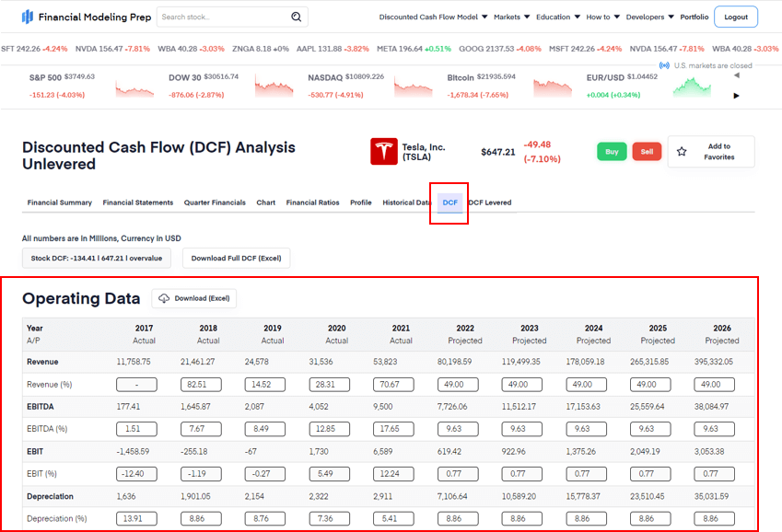Image resolution: width=782 pixels, height=532 pixels.
Task: Click the green Buy button
Action: tap(612, 152)
